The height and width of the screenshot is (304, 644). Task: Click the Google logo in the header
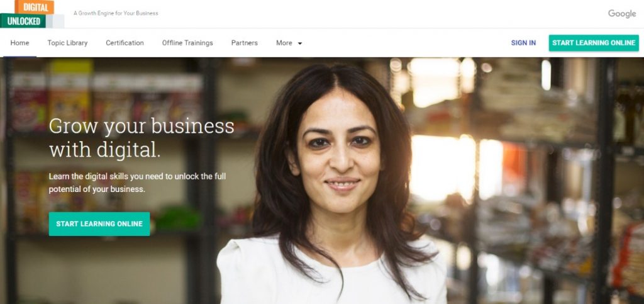click(x=622, y=14)
